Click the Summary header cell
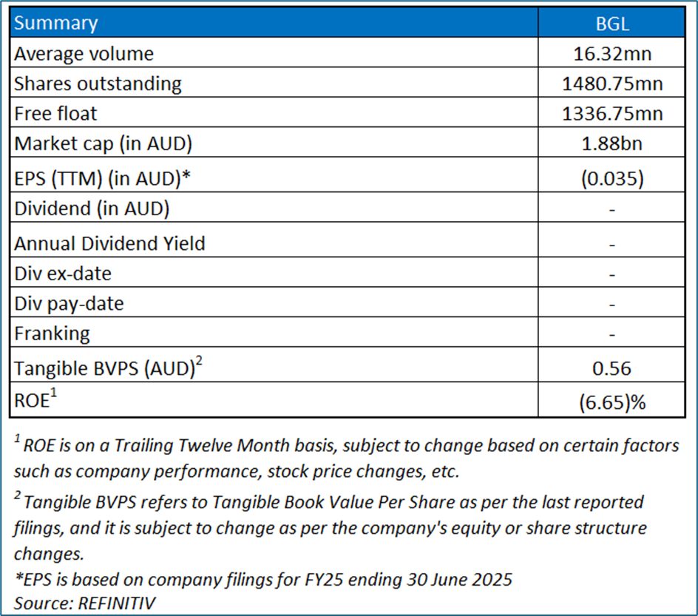This screenshot has height=616, width=698. coord(56,23)
